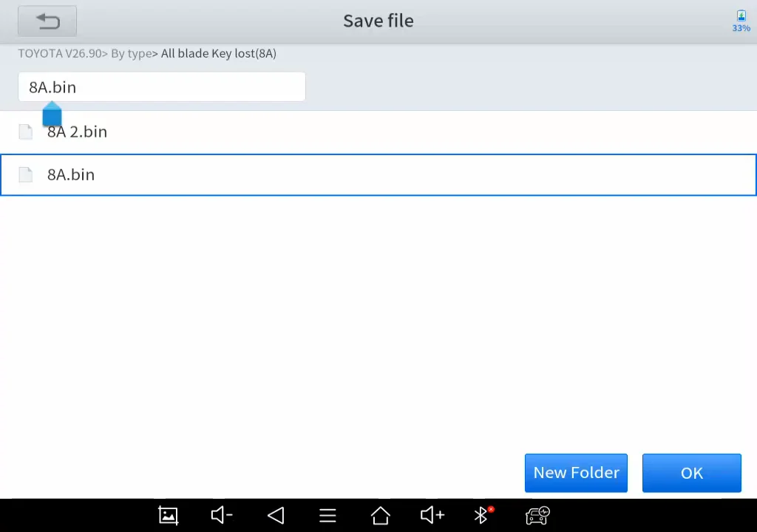Screen dimensions: 757x532
Task: Open the vehicle diagnostics car icon
Action: (x=537, y=516)
